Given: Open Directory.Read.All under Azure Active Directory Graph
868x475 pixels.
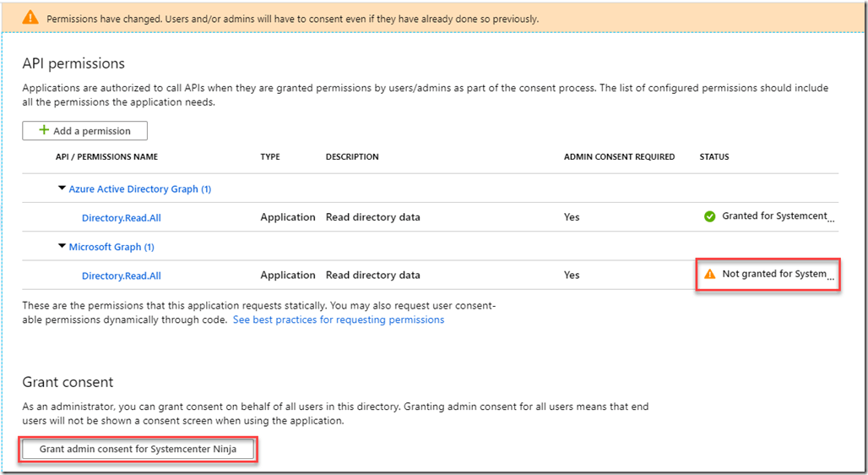Looking at the screenshot, I should pos(121,217).
